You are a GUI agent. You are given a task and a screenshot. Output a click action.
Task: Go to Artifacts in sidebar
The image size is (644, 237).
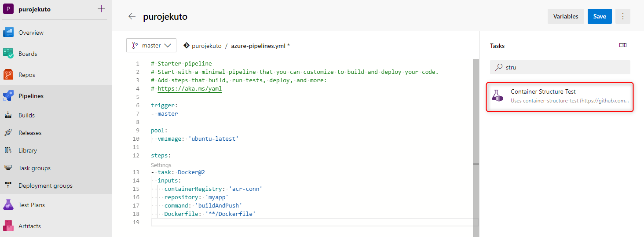(29, 226)
